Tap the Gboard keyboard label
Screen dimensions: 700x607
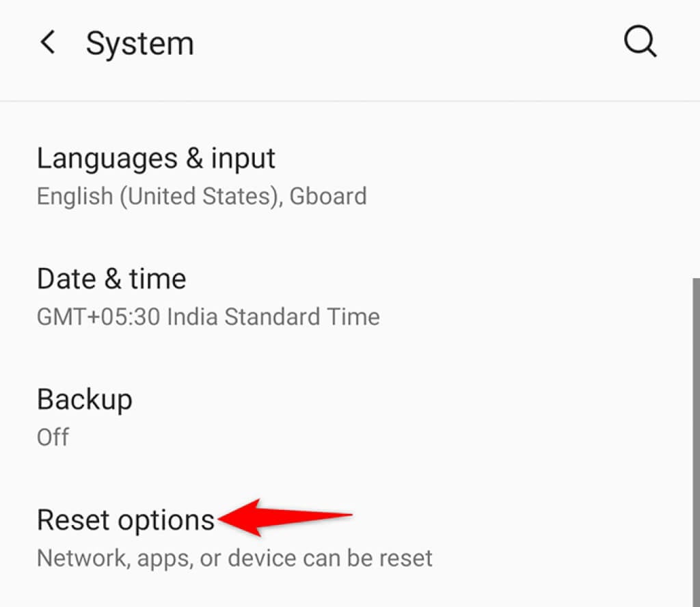coord(328,196)
